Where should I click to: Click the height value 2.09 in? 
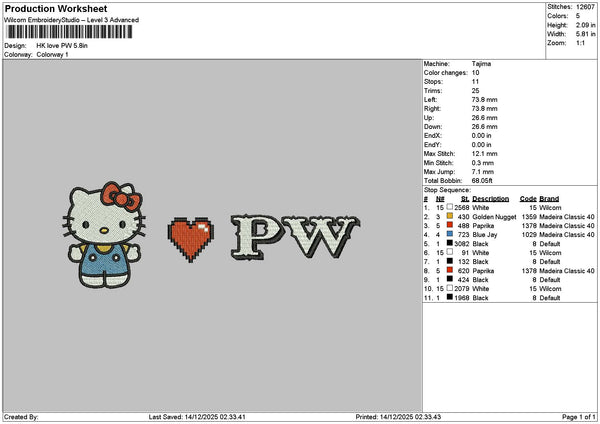click(585, 25)
